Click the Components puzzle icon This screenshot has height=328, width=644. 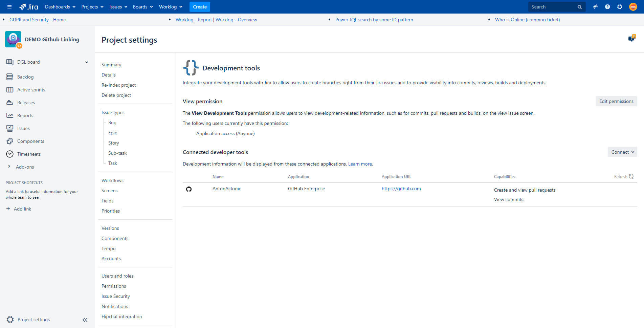coord(10,141)
